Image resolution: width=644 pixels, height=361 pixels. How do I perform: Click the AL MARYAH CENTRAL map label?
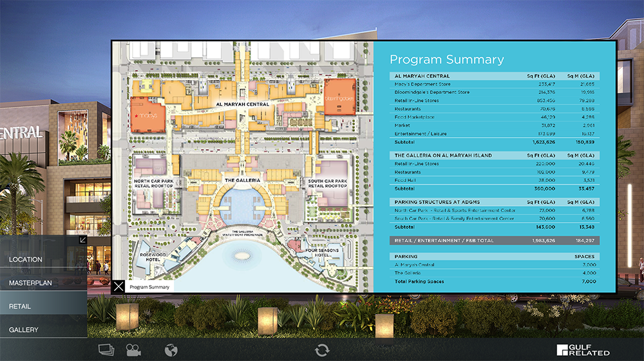click(243, 104)
